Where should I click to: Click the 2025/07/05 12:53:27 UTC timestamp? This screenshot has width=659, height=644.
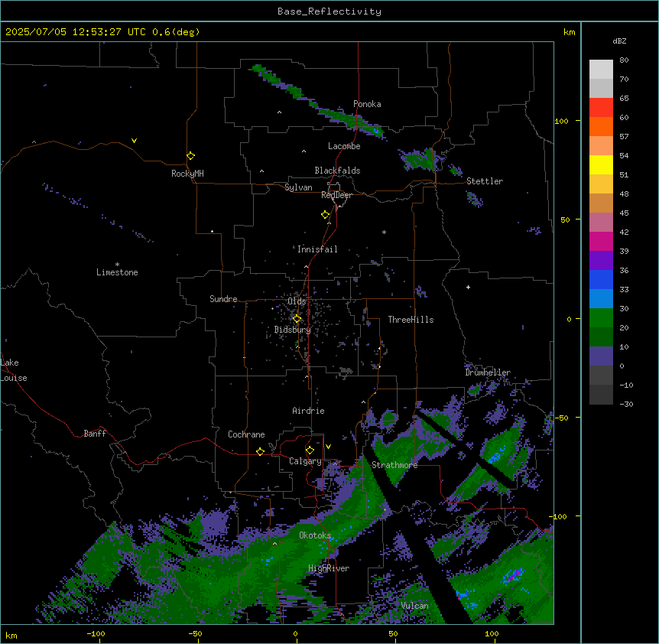click(76, 32)
